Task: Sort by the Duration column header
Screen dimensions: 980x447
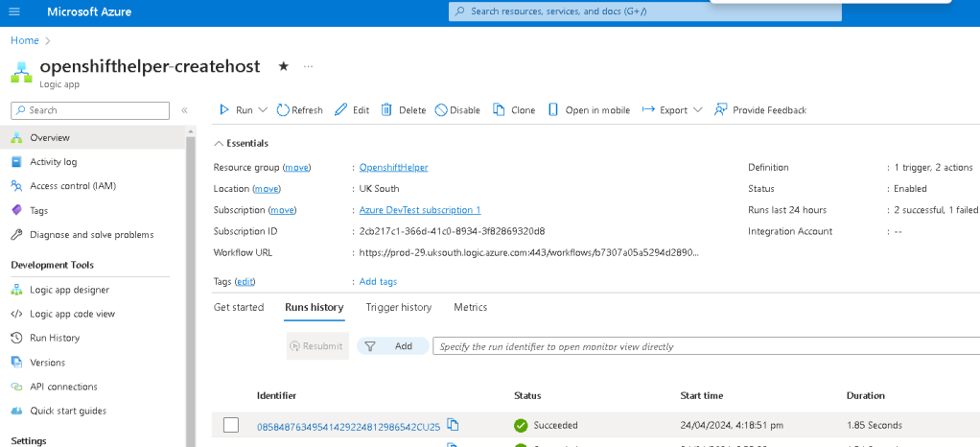Action: pos(866,396)
